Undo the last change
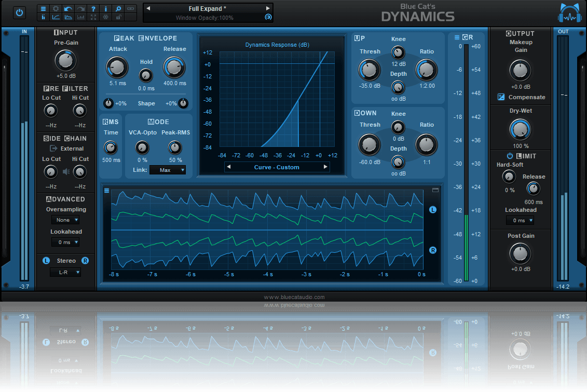The height and width of the screenshot is (392, 587). [67, 8]
